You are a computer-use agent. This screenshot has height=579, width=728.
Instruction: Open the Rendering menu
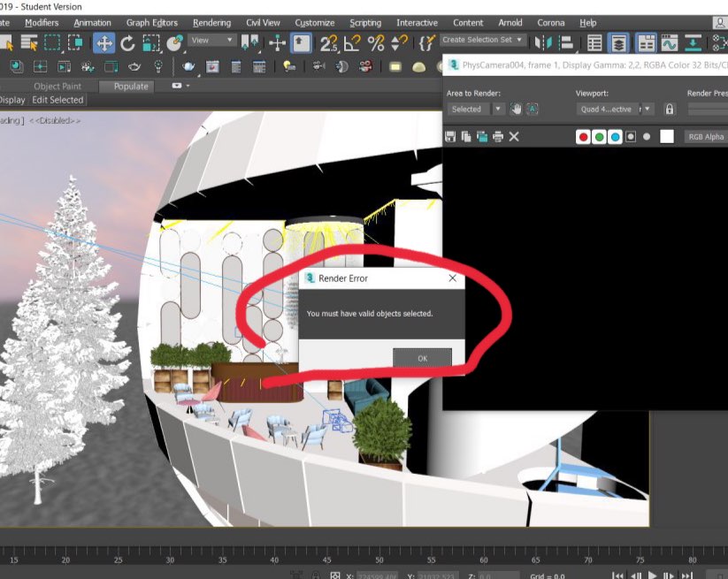click(211, 23)
